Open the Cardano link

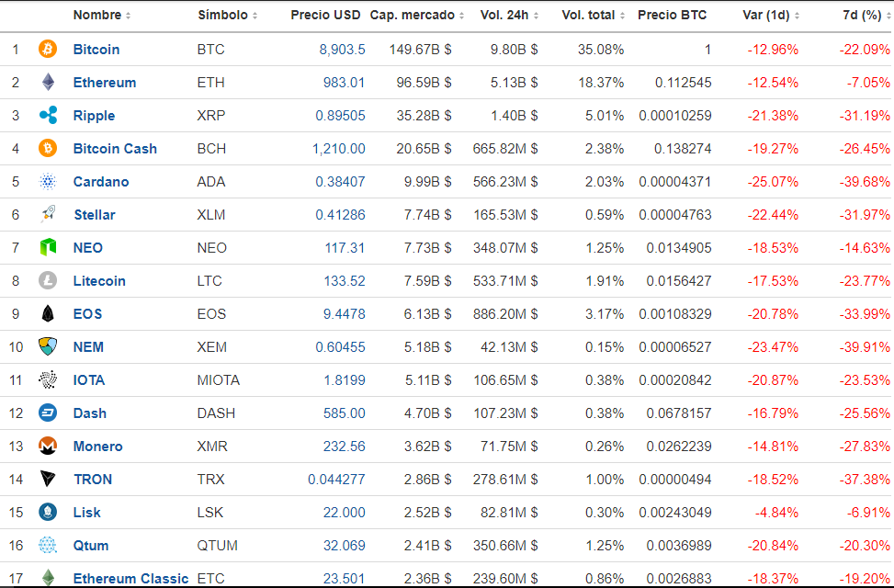coord(101,182)
